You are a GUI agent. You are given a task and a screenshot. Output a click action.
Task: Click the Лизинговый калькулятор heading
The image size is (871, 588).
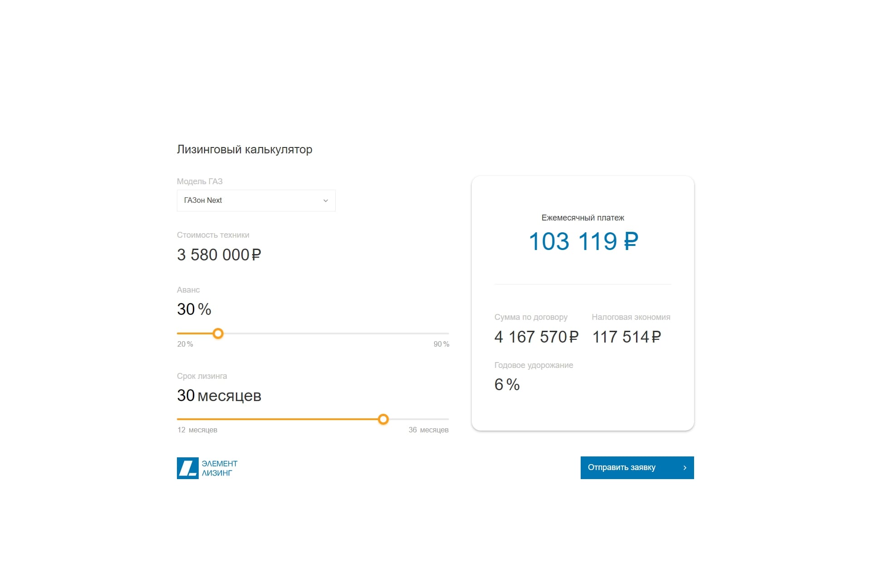coord(245,149)
